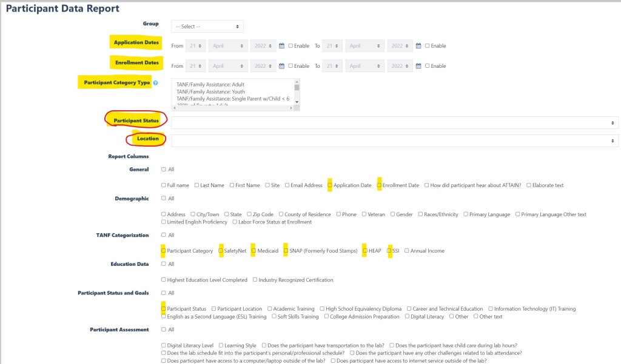This screenshot has height=364, width=621.
Task: Open the Application Dates From calendar picker
Action: 281,46
